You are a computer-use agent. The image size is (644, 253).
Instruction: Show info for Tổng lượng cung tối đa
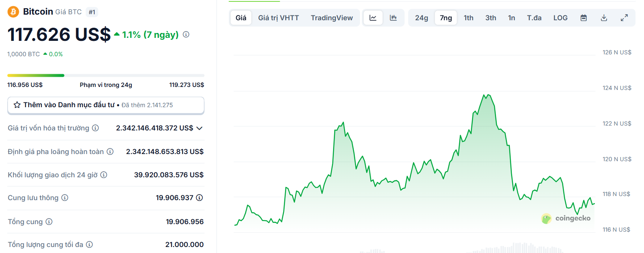click(89, 244)
